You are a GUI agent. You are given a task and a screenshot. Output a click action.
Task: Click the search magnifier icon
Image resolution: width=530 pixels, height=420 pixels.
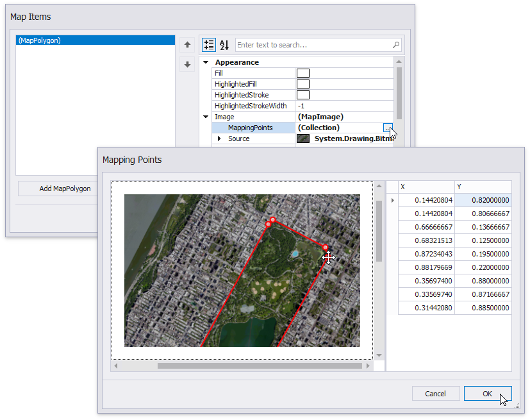pyautogui.click(x=395, y=45)
